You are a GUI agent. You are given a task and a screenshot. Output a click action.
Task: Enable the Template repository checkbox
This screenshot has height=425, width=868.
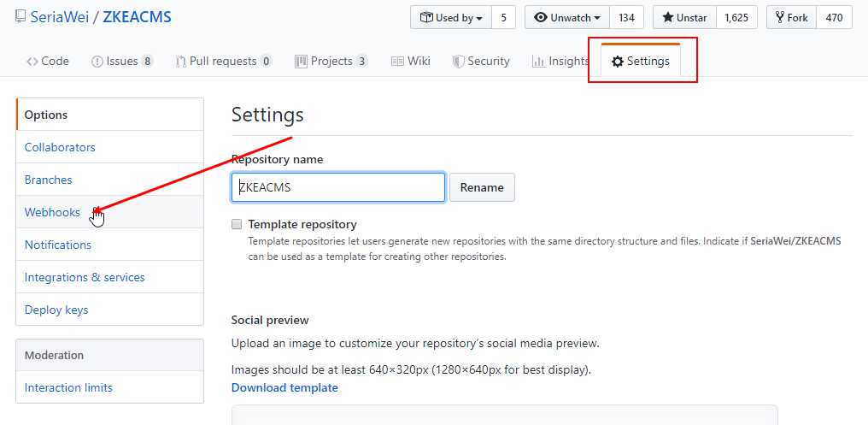tap(237, 224)
